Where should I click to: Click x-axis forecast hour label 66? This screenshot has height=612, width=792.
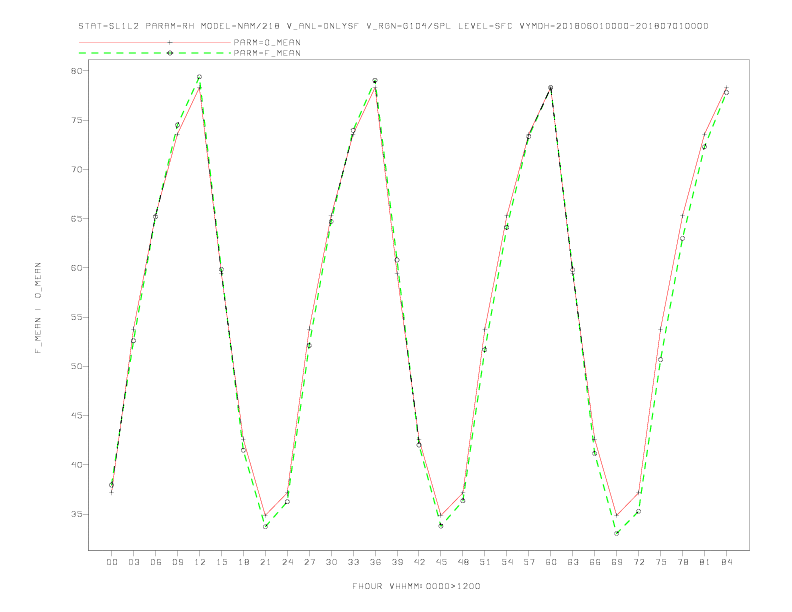[595, 562]
